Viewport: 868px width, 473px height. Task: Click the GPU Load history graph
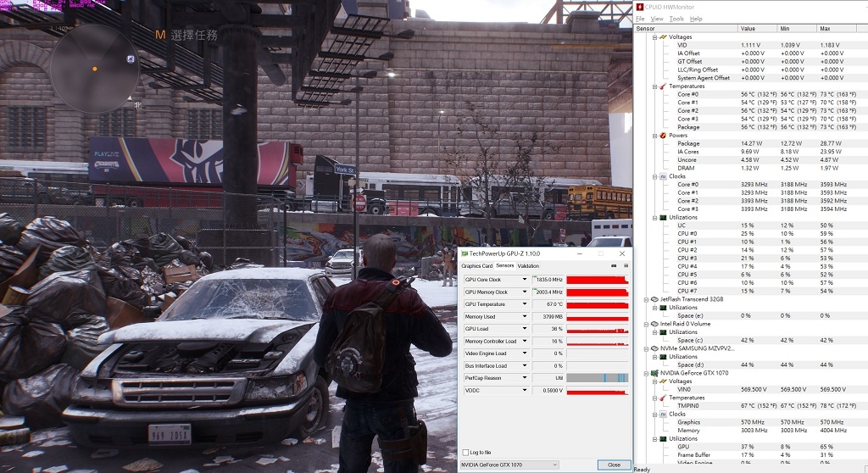(x=598, y=328)
